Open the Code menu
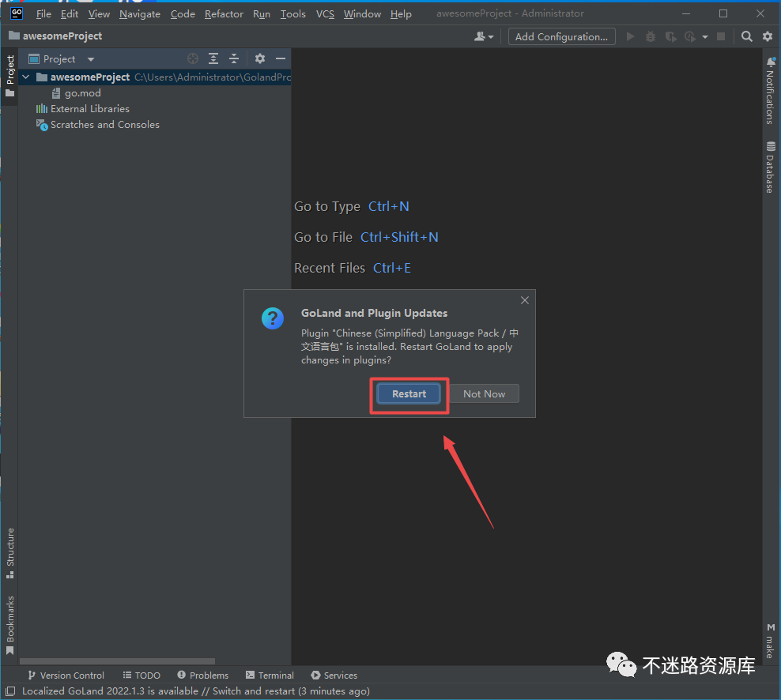781x700 pixels. [x=183, y=14]
